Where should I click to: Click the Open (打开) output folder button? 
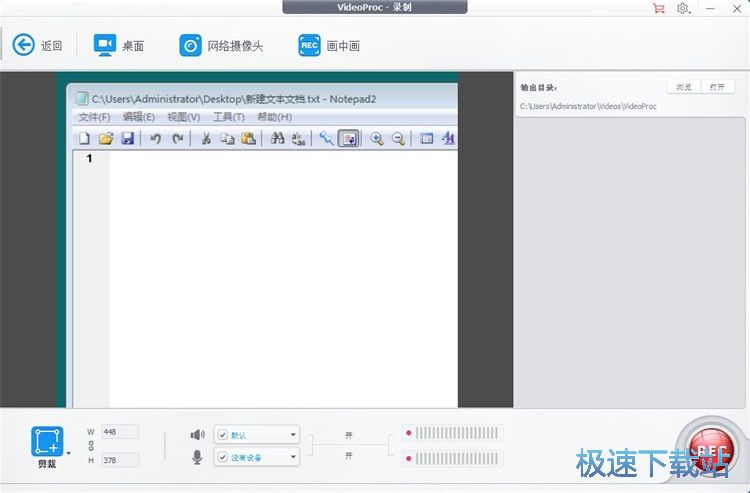click(716, 87)
